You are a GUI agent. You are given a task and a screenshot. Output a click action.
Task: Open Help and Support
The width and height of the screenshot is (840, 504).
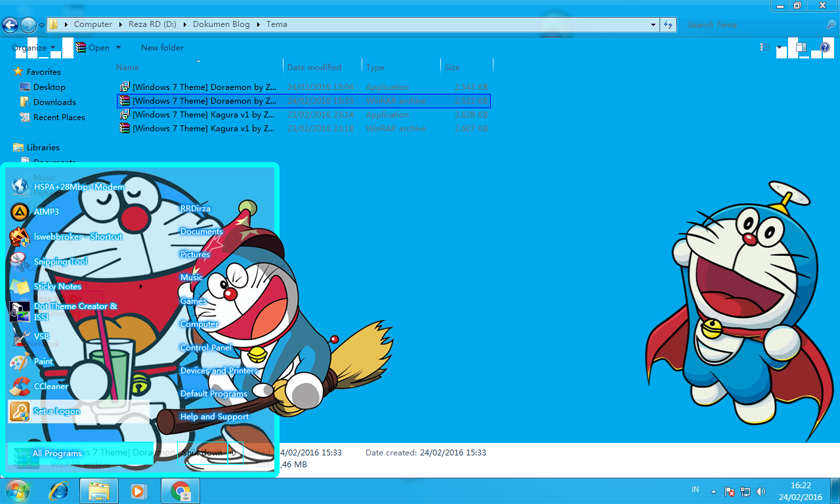(215, 417)
